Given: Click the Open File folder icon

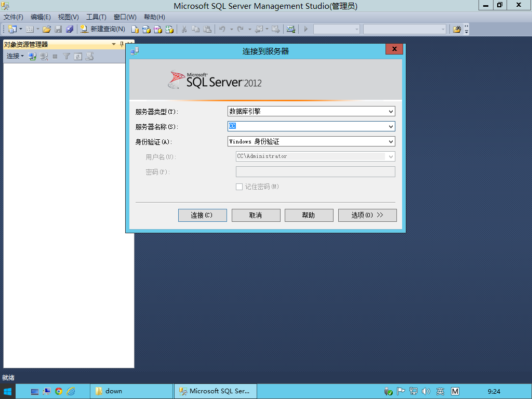Looking at the screenshot, I should pyautogui.click(x=47, y=29).
